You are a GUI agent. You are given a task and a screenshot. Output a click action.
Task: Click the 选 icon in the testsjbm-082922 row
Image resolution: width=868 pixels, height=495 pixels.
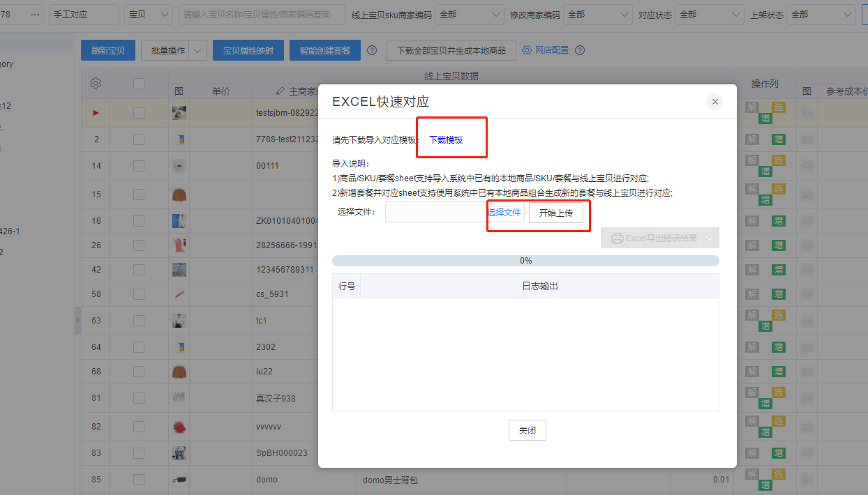(779, 107)
